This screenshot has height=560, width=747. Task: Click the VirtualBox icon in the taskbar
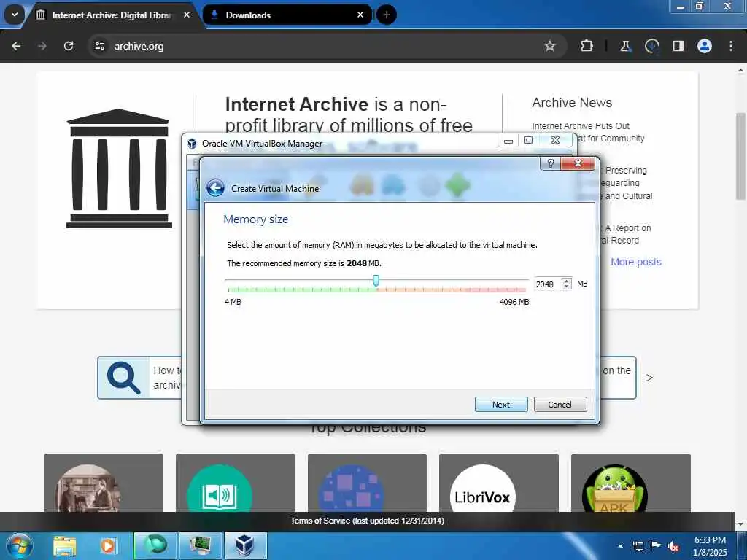tap(245, 545)
